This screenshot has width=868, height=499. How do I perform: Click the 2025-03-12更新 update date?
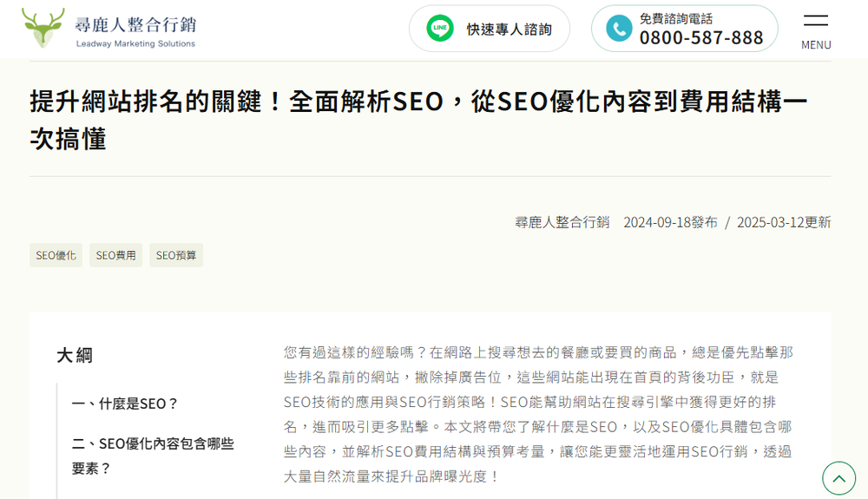784,222
